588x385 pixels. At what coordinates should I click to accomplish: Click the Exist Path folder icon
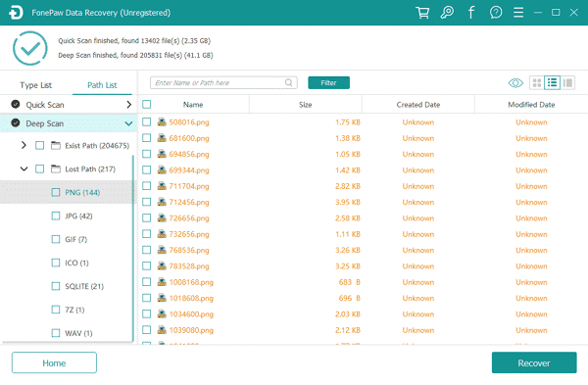point(56,145)
